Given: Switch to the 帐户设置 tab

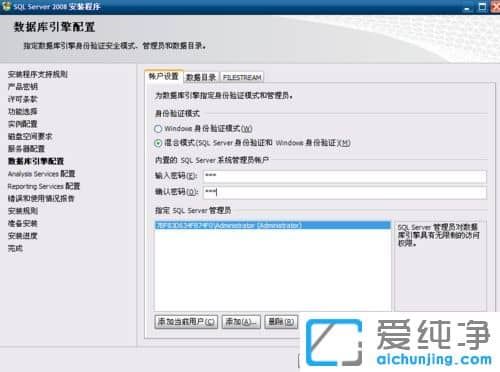Looking at the screenshot, I should (163, 76).
